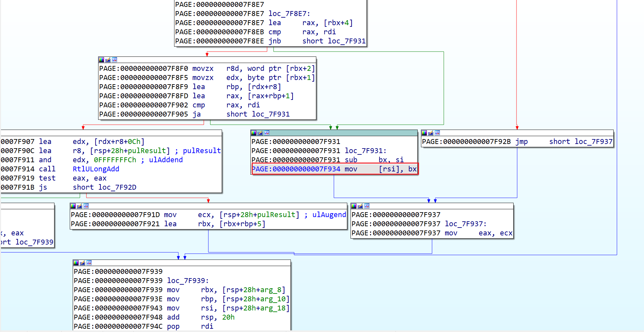Viewport: 644px width, 332px height.
Task: Click color icon on loc_7F939 block
Action: pos(76,263)
